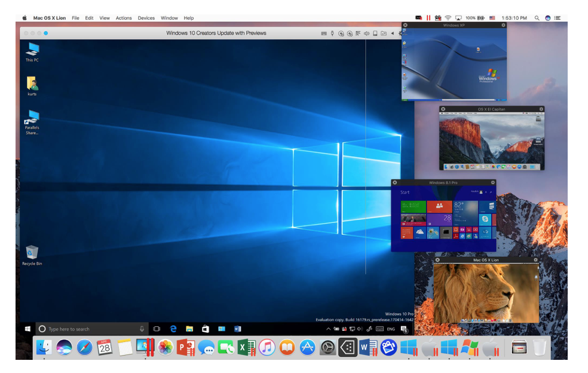This screenshot has height=373, width=588.
Task: Open the View menu
Action: [104, 18]
